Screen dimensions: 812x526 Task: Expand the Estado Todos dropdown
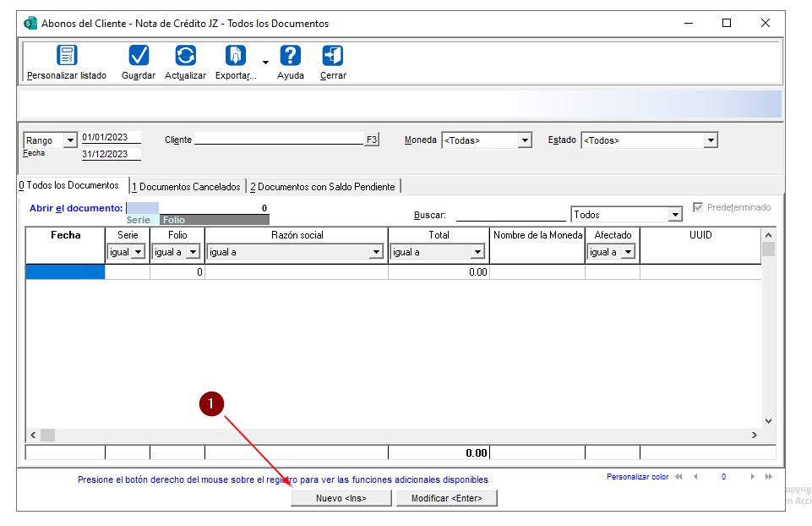coord(711,140)
